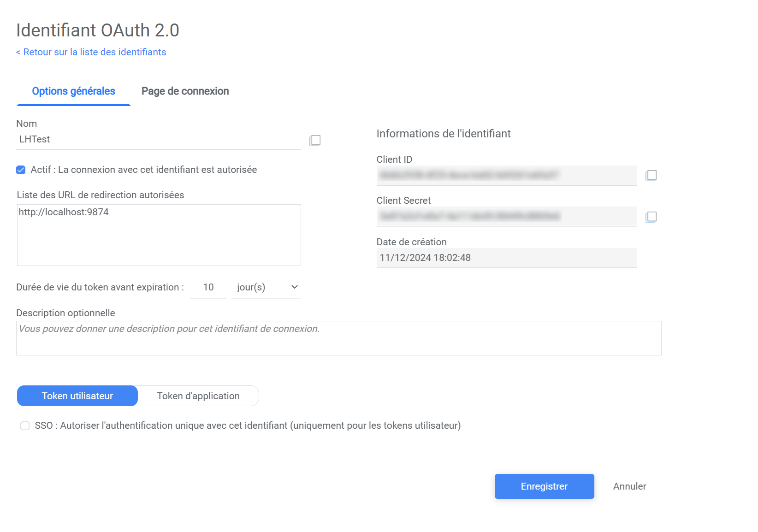The height and width of the screenshot is (532, 758).
Task: Click the token lifetime number field
Action: 208,288
